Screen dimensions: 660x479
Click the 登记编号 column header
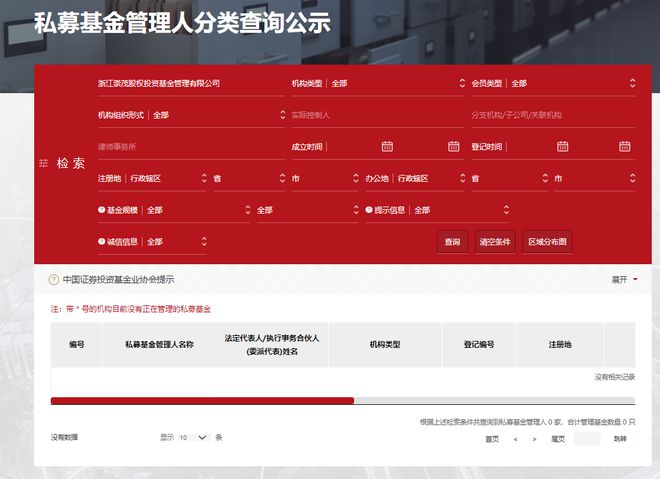tap(479, 344)
